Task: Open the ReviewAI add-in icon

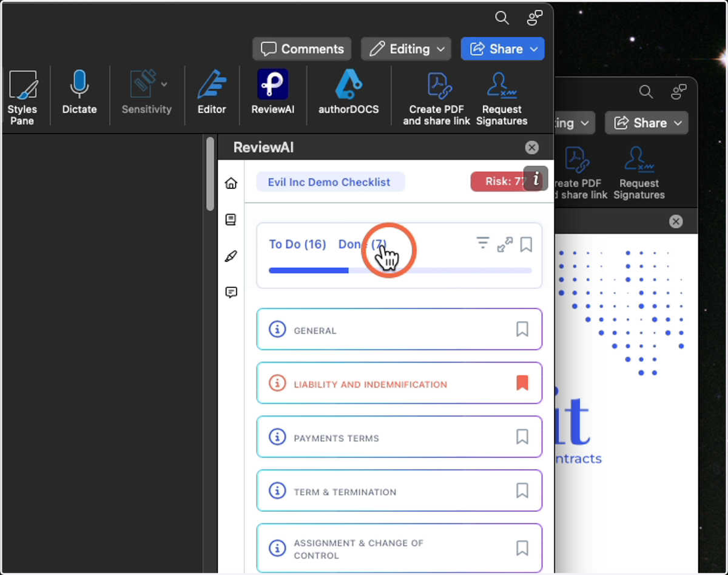Action: [x=272, y=92]
